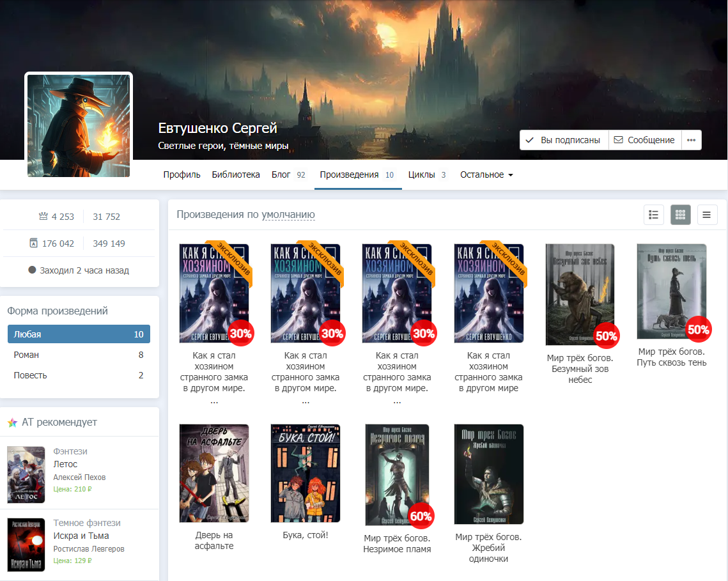Click the AT recommends star icon

pos(12,422)
